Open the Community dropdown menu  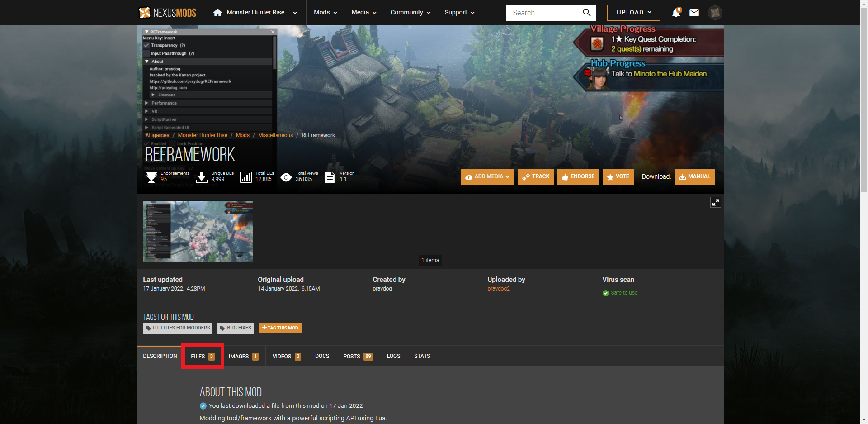(x=410, y=13)
